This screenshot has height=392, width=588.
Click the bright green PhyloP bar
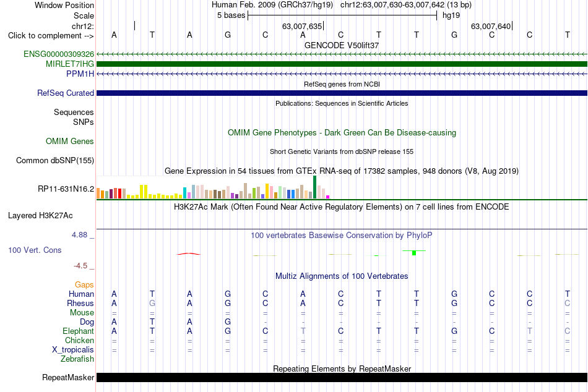pyautogui.click(x=414, y=253)
